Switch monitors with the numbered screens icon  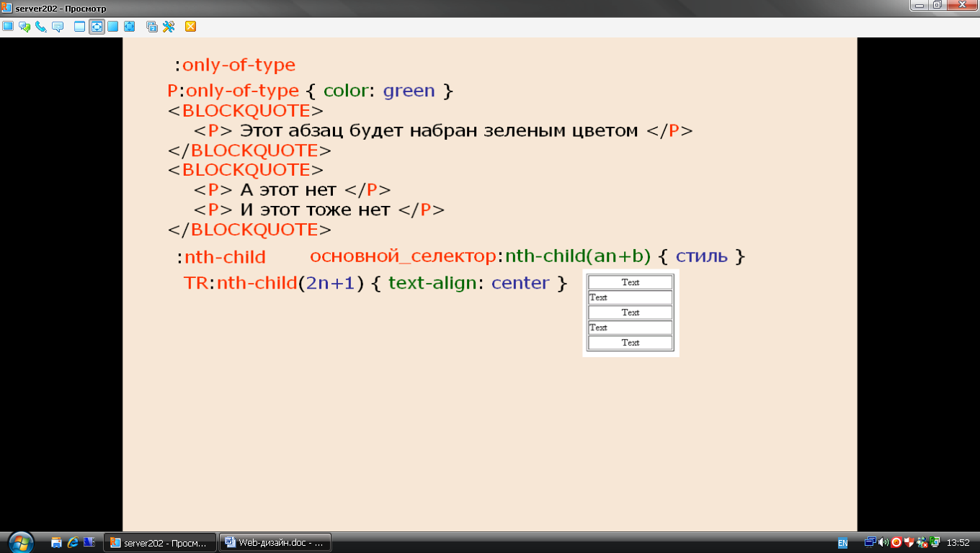coord(152,27)
